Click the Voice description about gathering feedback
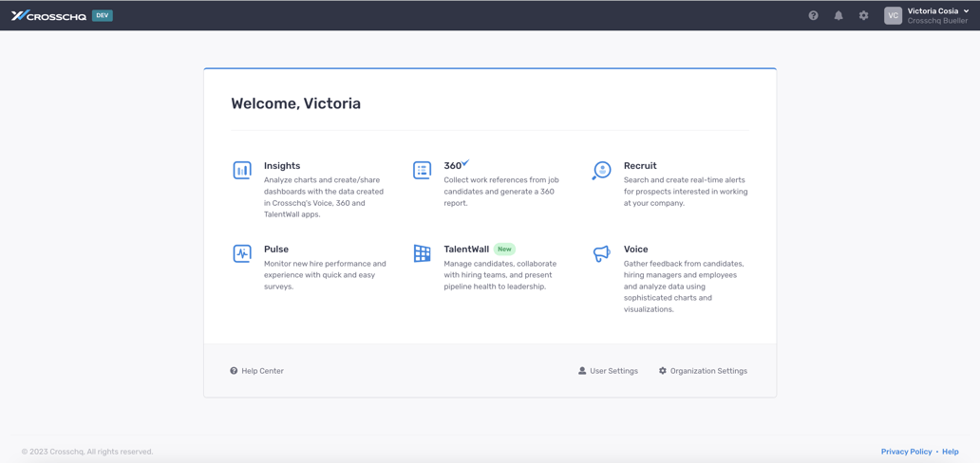Viewport: 980px width, 463px height. [x=684, y=287]
